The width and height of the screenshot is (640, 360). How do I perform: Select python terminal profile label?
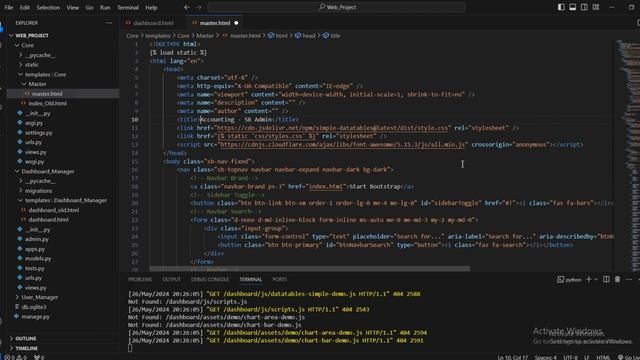coord(569,280)
